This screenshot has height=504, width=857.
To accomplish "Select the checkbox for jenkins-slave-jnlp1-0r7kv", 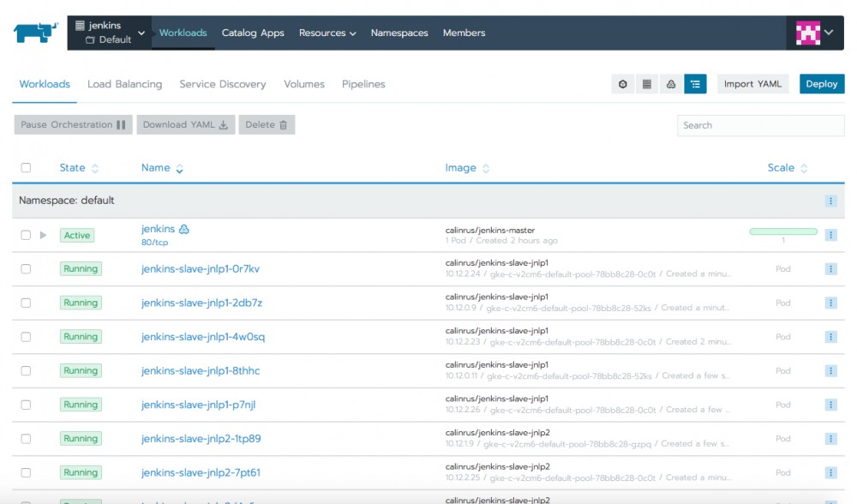I will coord(25,268).
